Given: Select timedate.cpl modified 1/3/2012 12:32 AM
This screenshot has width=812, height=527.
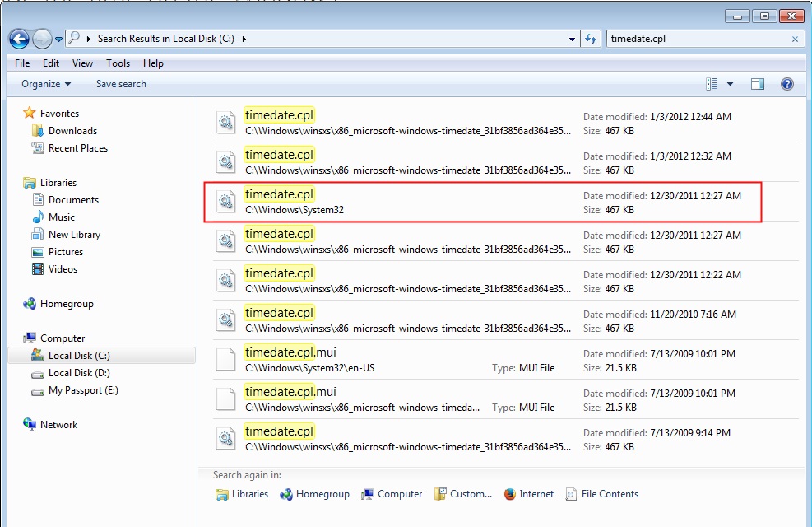Looking at the screenshot, I should point(505,162).
